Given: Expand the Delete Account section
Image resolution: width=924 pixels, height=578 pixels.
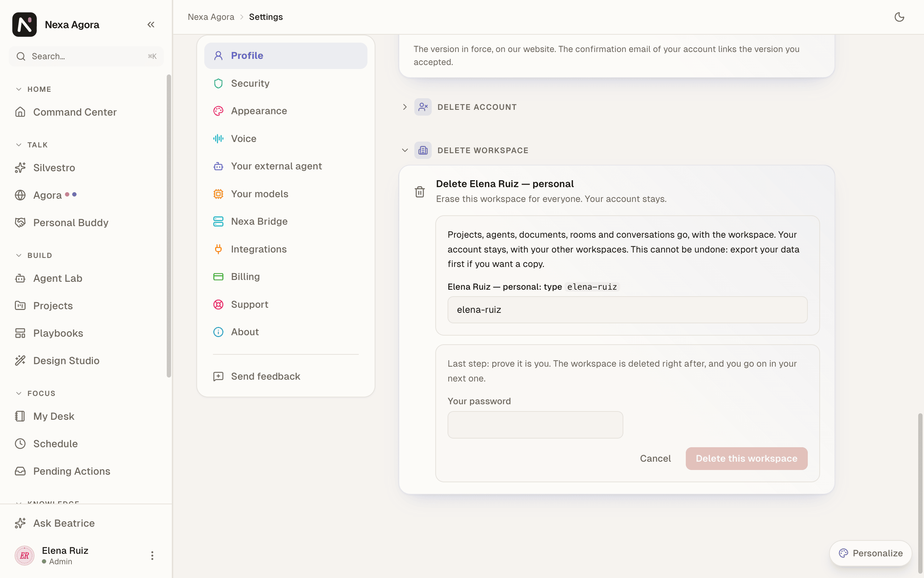Looking at the screenshot, I should 405,107.
